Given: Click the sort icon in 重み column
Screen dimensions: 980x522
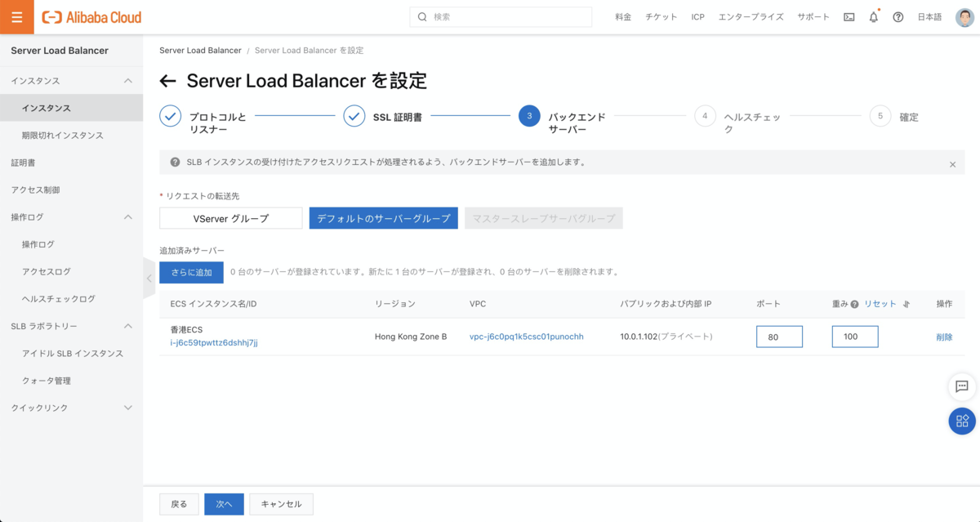Looking at the screenshot, I should [906, 304].
